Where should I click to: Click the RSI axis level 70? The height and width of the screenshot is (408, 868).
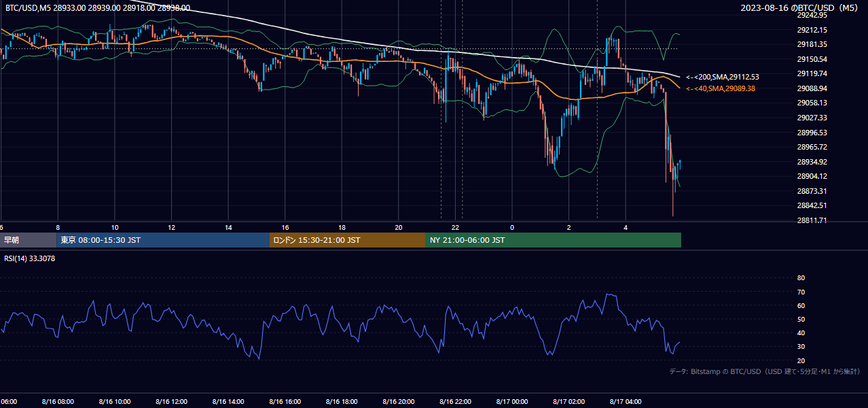click(801, 292)
